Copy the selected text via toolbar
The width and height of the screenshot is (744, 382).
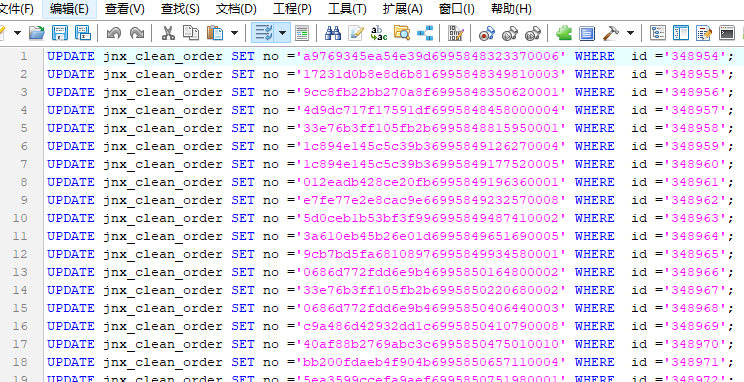(191, 33)
